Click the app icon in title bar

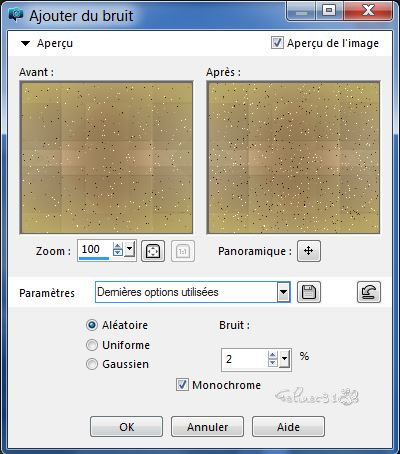[15, 15]
